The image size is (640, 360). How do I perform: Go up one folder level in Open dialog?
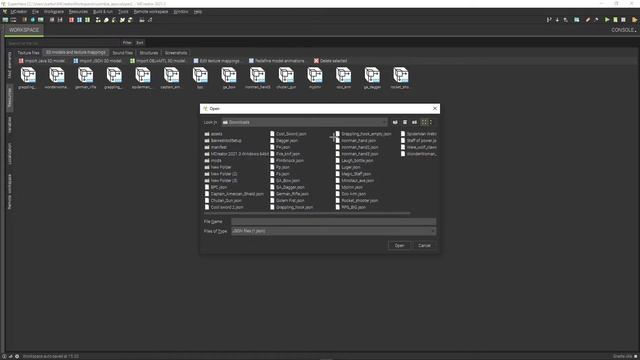coord(395,122)
